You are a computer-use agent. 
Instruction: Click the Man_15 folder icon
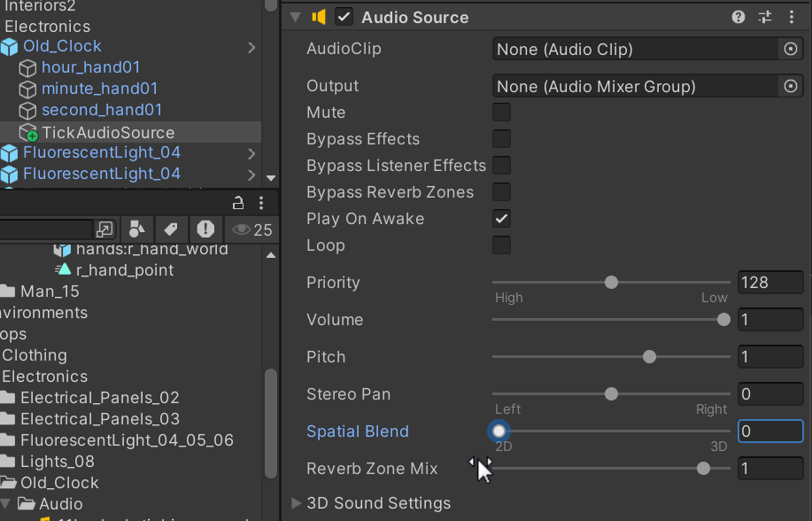point(7,291)
